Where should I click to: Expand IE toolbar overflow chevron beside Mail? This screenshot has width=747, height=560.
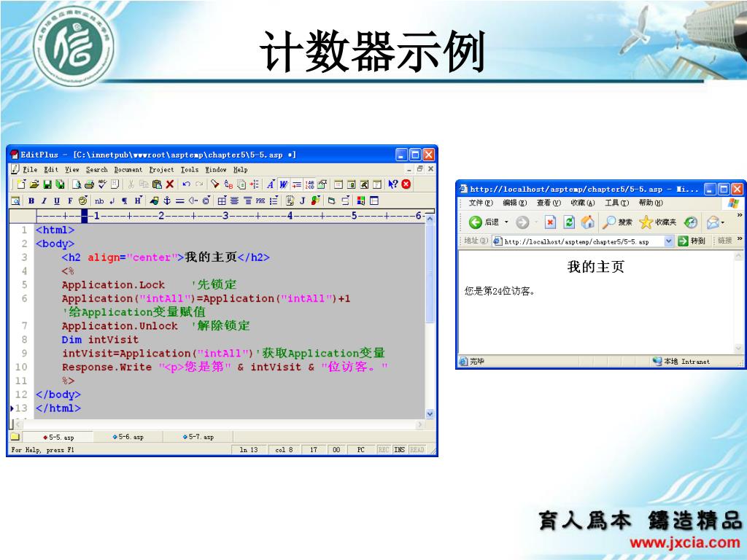click(x=740, y=216)
